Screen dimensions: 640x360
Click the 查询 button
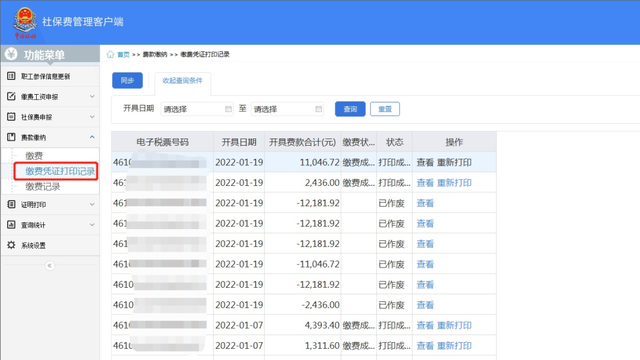350,109
